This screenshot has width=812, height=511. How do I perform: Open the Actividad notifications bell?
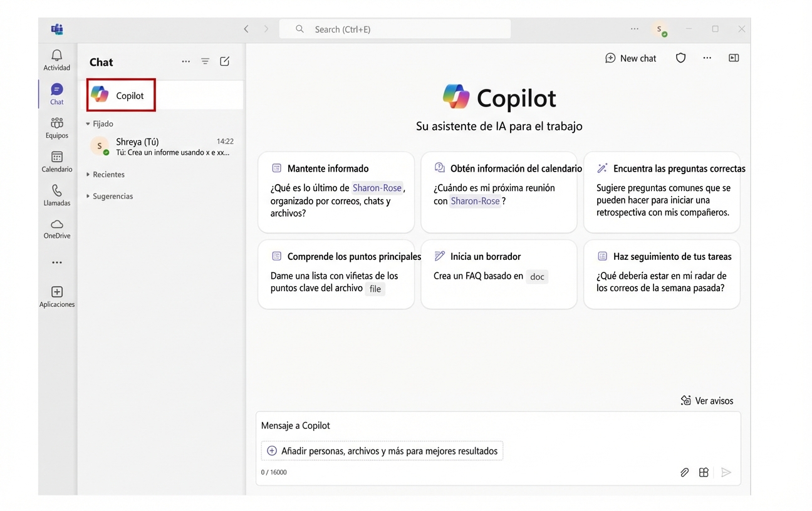click(56, 58)
